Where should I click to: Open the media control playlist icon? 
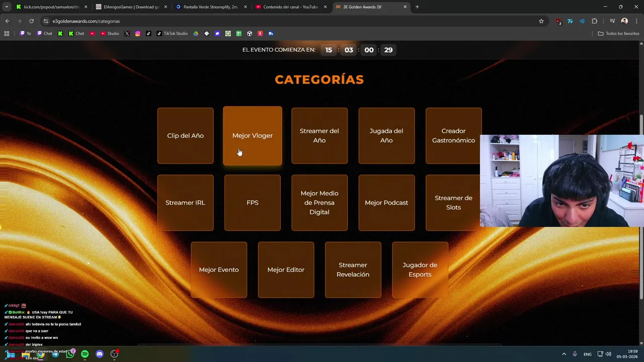612,21
